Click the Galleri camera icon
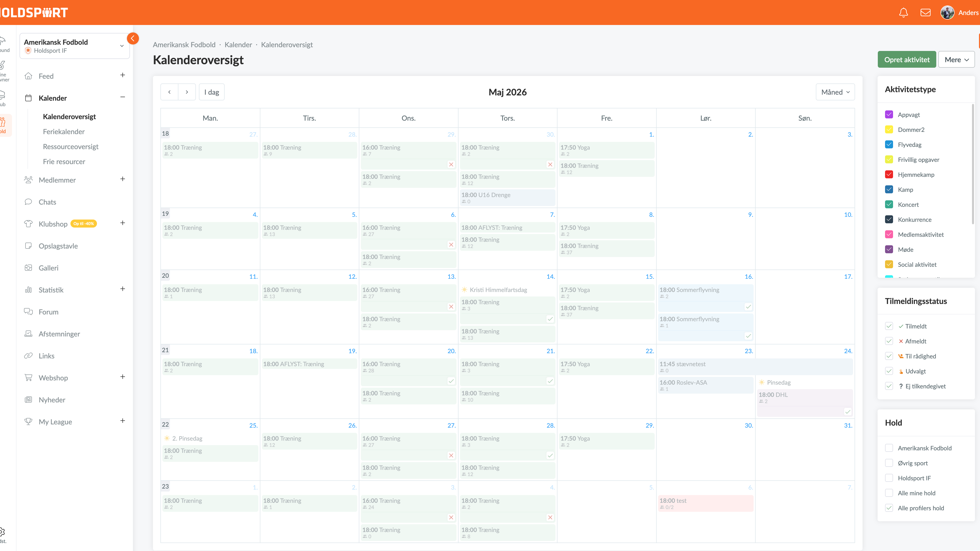The width and height of the screenshot is (980, 551). pyautogui.click(x=28, y=268)
